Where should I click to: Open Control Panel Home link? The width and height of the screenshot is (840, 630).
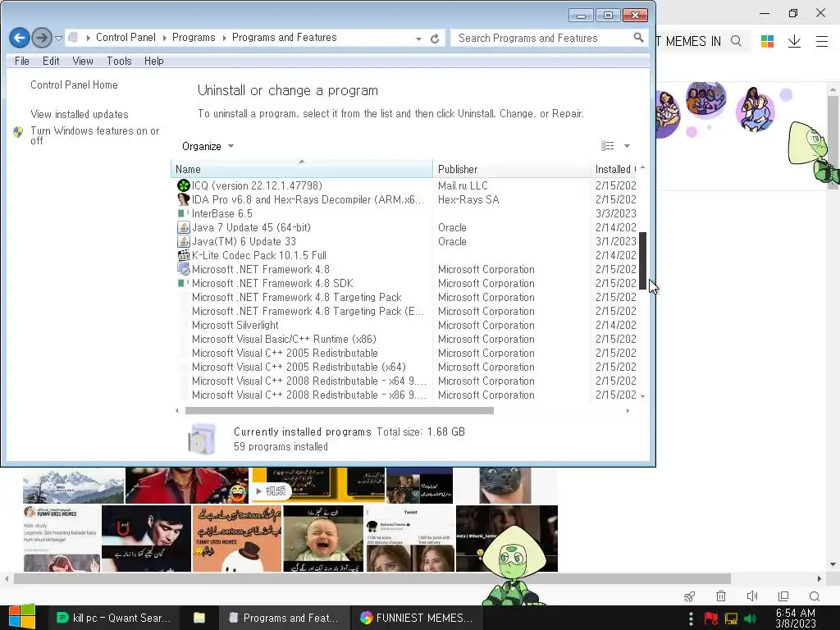74,84
